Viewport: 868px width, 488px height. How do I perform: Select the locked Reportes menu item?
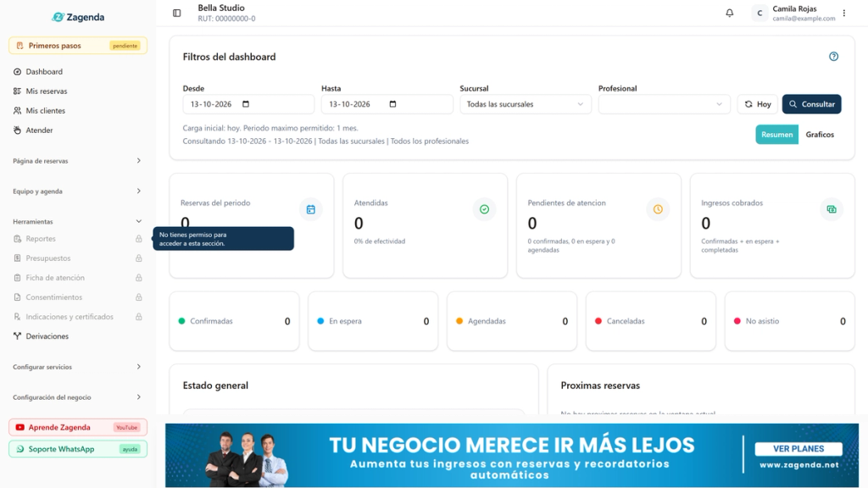coord(77,238)
